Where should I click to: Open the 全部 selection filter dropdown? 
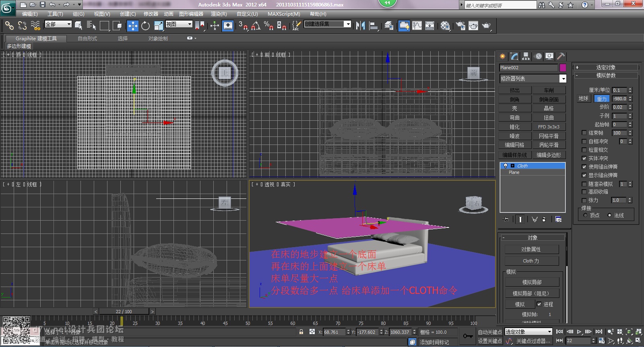point(58,24)
